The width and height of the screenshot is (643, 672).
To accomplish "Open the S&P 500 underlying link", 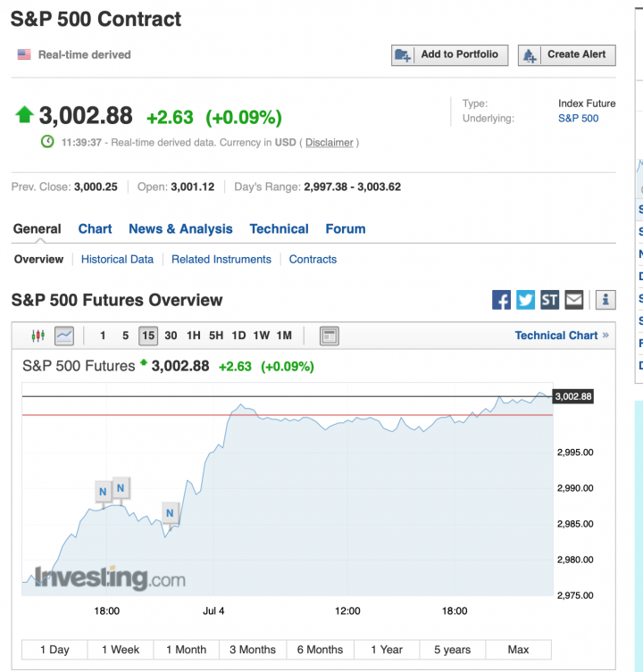I will [578, 119].
